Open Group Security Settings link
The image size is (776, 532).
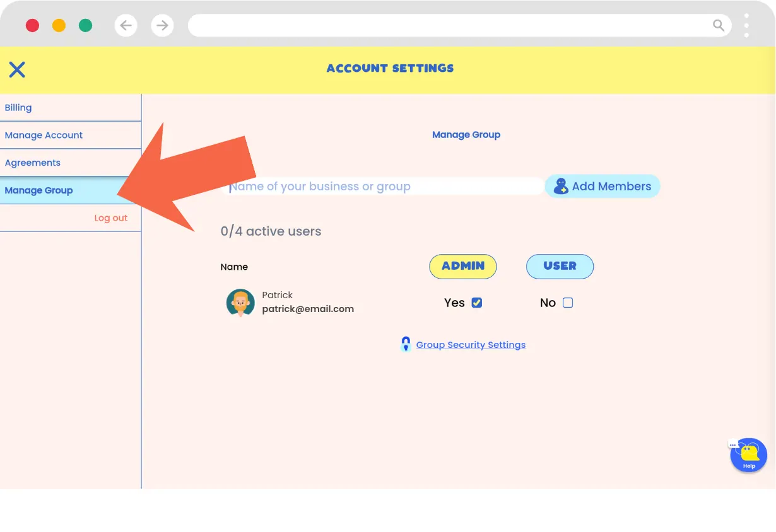[x=471, y=345]
